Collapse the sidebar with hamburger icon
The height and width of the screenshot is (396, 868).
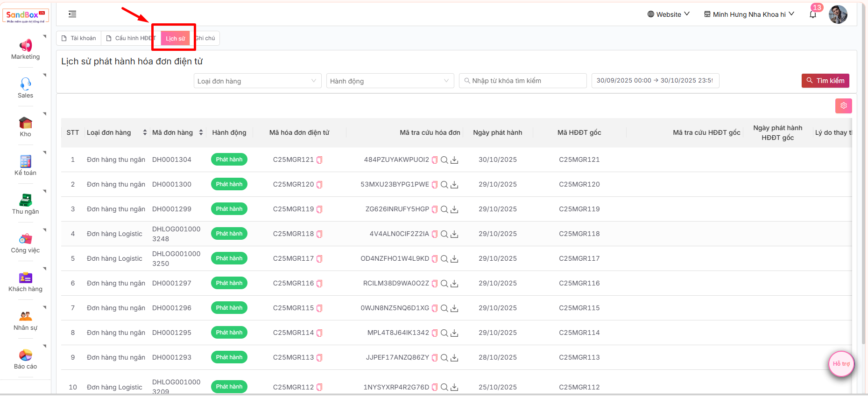pos(72,14)
